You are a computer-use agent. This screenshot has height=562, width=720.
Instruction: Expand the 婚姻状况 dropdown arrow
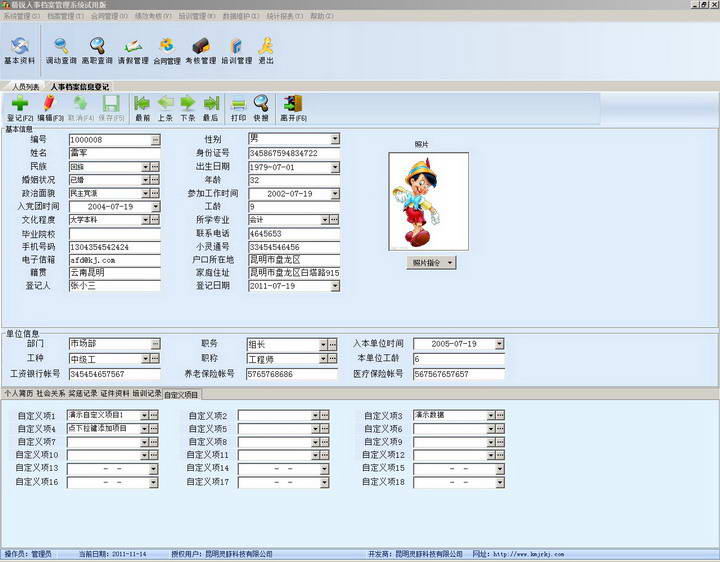[x=146, y=180]
